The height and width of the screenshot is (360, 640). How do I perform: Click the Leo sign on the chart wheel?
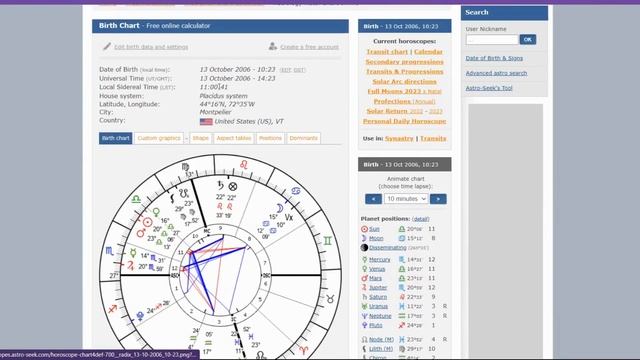tap(244, 164)
